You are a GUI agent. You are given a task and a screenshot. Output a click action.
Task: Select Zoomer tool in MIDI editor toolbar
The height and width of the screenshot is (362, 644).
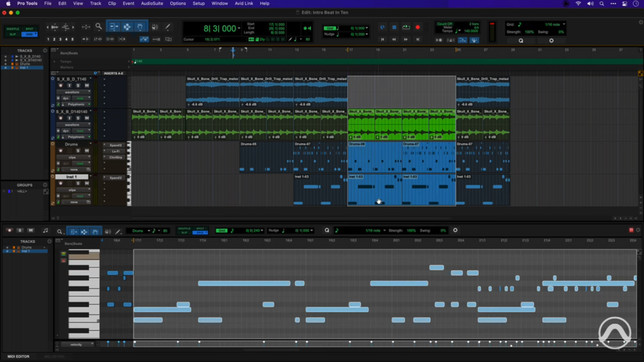60,231
